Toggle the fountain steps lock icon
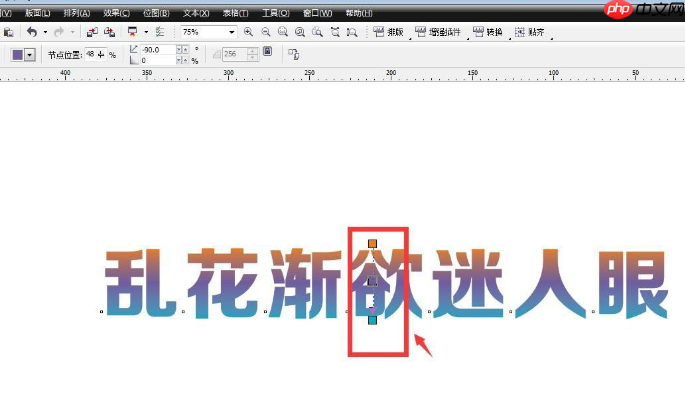This screenshot has height=398, width=685. point(267,52)
